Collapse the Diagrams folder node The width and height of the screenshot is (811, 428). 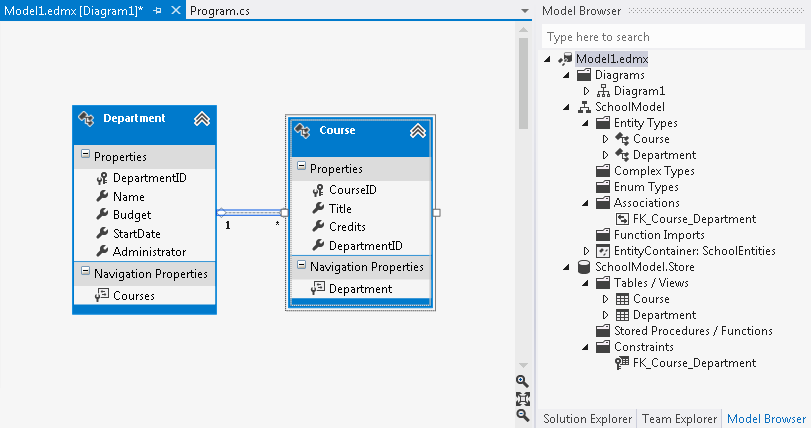[x=567, y=75]
